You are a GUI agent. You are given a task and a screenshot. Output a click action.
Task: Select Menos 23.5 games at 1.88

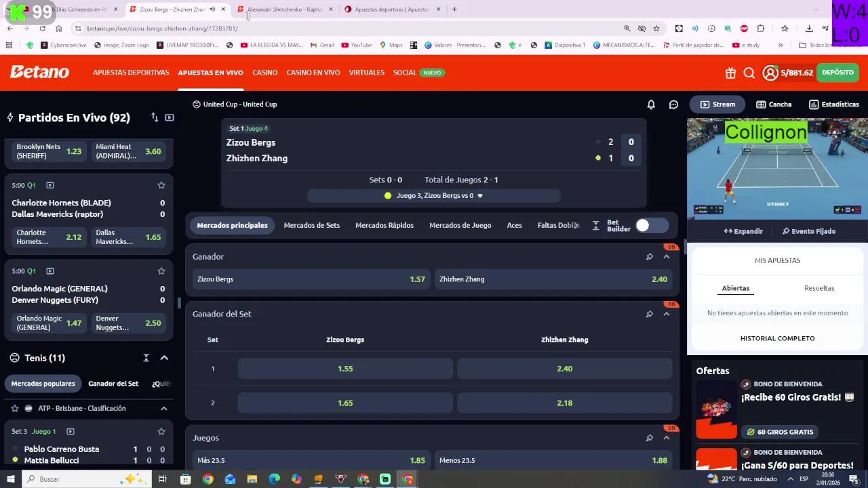click(x=553, y=460)
